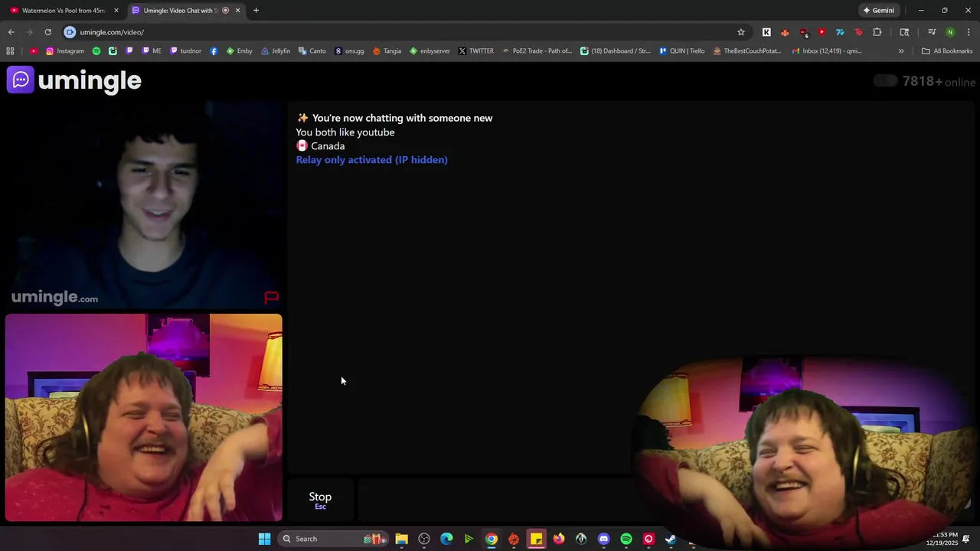
Task: Open the media controls icon in Chrome toolbar
Action: click(932, 32)
